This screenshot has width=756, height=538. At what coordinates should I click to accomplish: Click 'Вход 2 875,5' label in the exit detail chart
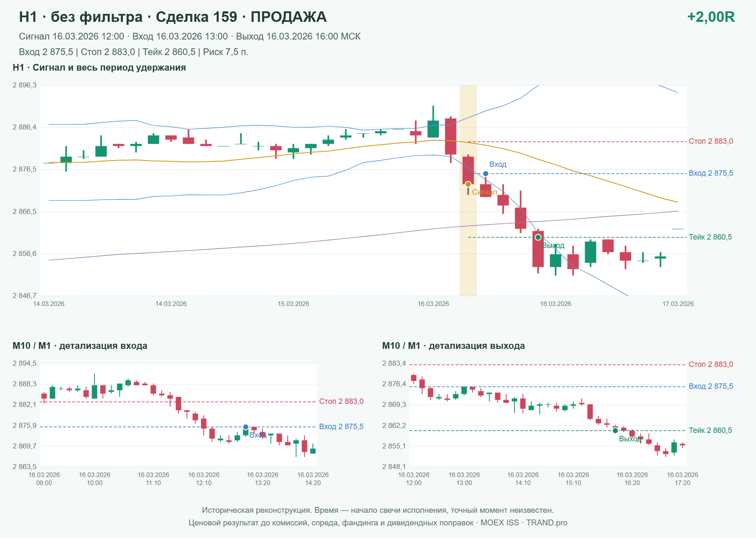click(x=711, y=386)
